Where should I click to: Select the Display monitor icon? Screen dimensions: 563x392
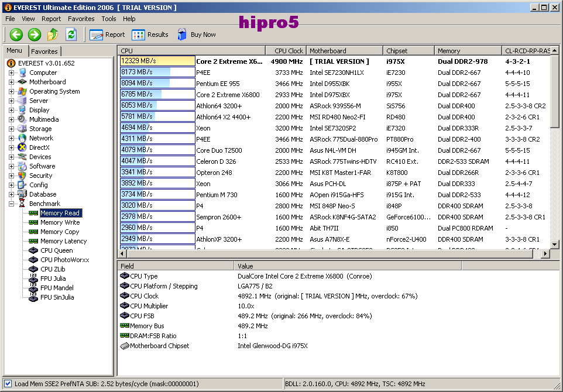(x=22, y=110)
